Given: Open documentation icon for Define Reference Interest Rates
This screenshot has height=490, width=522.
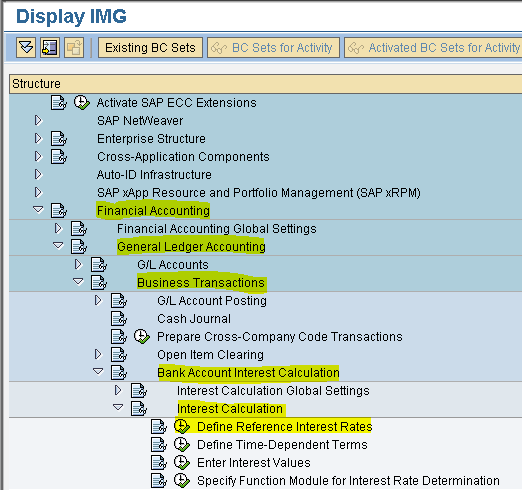Looking at the screenshot, I should (x=159, y=427).
